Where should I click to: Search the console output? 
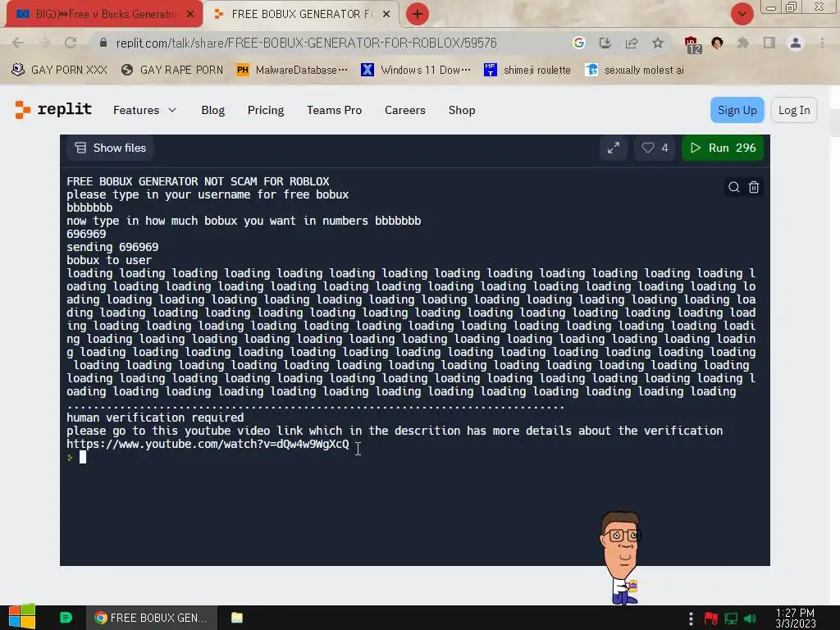pyautogui.click(x=734, y=187)
